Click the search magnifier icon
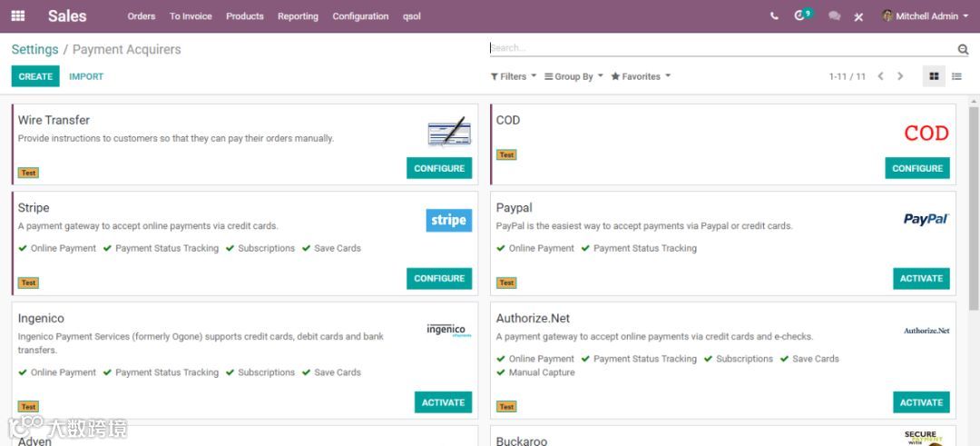Viewport: 980px width, 446px height. 963,49
